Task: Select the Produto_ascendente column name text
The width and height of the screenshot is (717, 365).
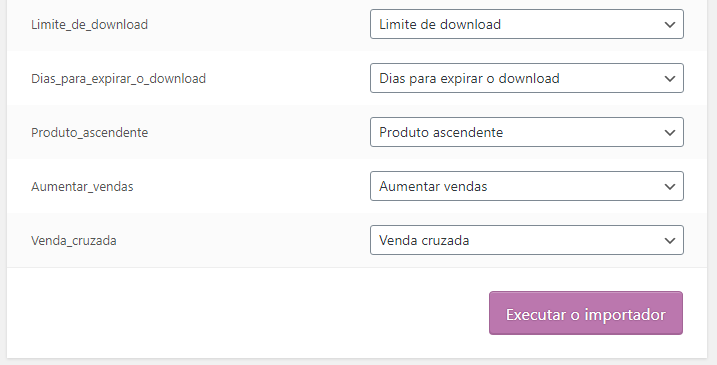Action: (90, 133)
